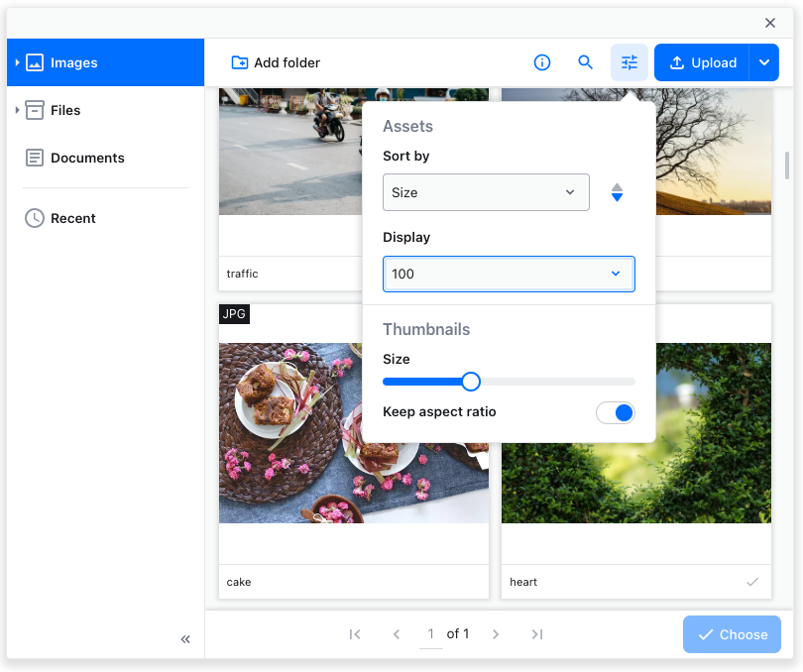Open the Sort by Size dropdown
This screenshot has width=803, height=672.
click(486, 192)
